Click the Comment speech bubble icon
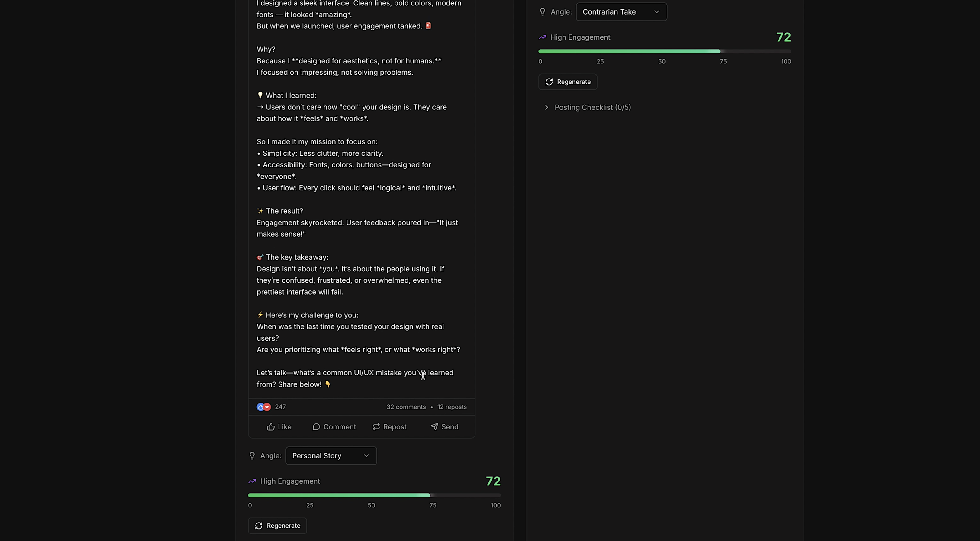980x541 pixels. tap(316, 427)
